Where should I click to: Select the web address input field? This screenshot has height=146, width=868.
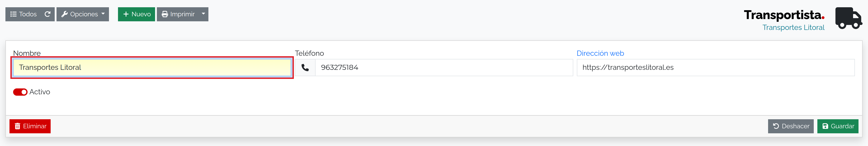pos(716,68)
